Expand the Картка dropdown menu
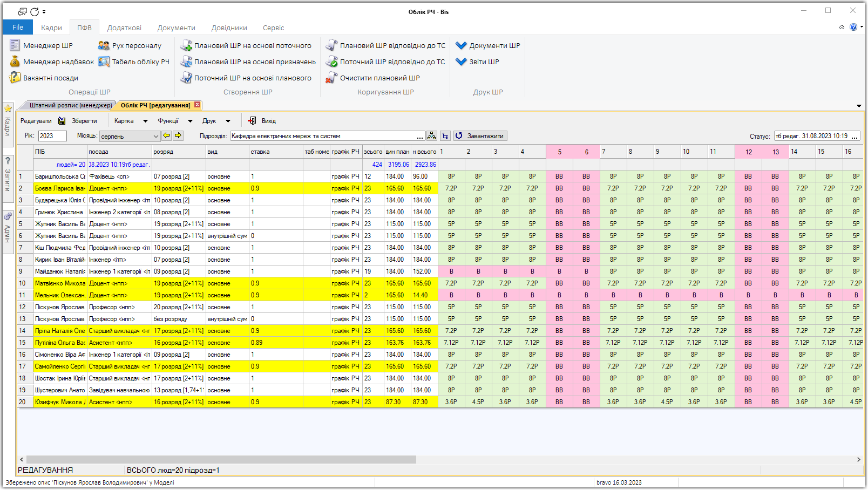The width and height of the screenshot is (868, 490). [145, 121]
